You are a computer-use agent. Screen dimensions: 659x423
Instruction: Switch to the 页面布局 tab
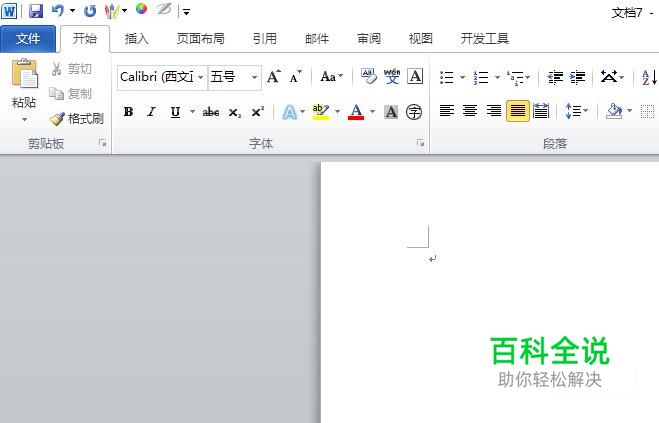200,39
